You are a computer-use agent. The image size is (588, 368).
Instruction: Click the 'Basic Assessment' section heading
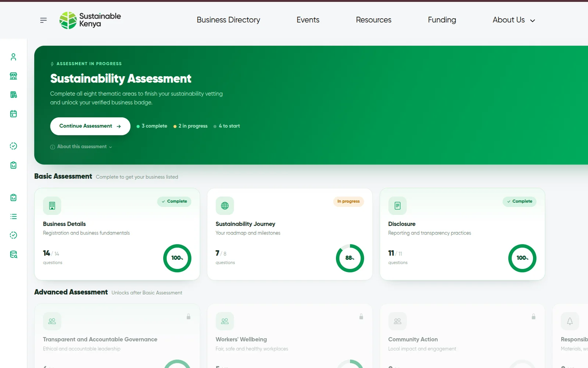point(63,176)
